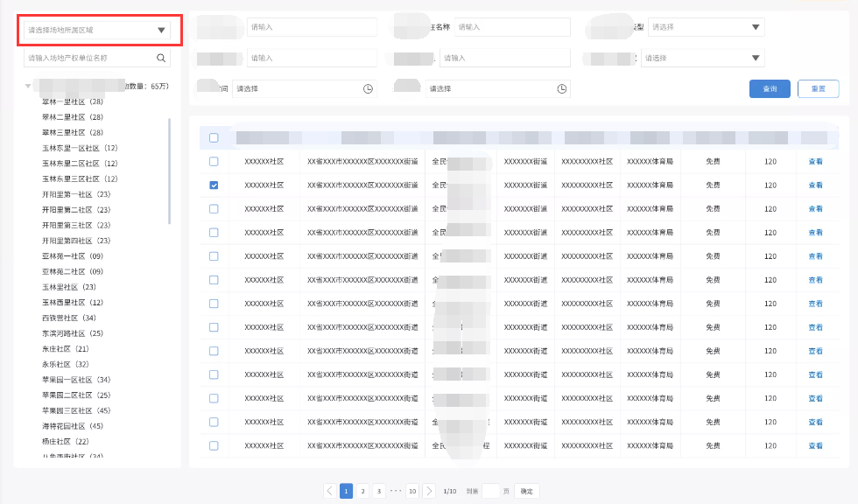Tick checkbox of row below checked row
The width and height of the screenshot is (858, 504).
click(x=214, y=209)
